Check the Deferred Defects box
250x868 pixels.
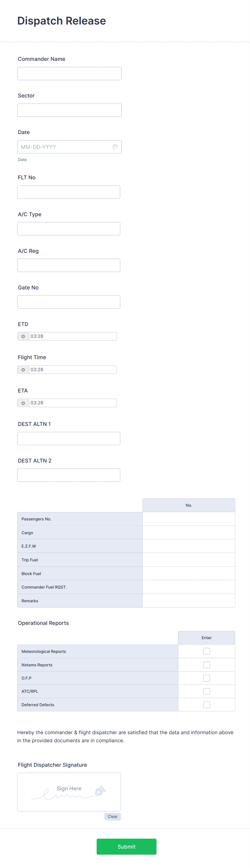[x=206, y=705]
